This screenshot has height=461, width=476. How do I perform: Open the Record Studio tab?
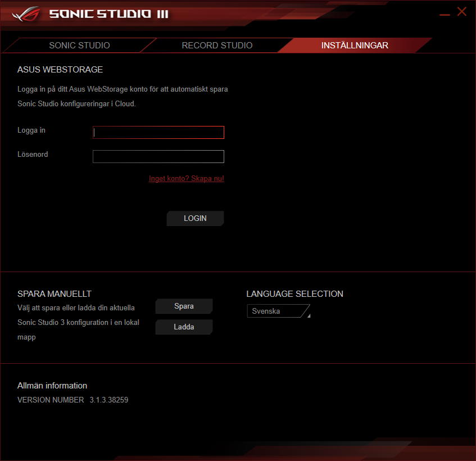(217, 46)
